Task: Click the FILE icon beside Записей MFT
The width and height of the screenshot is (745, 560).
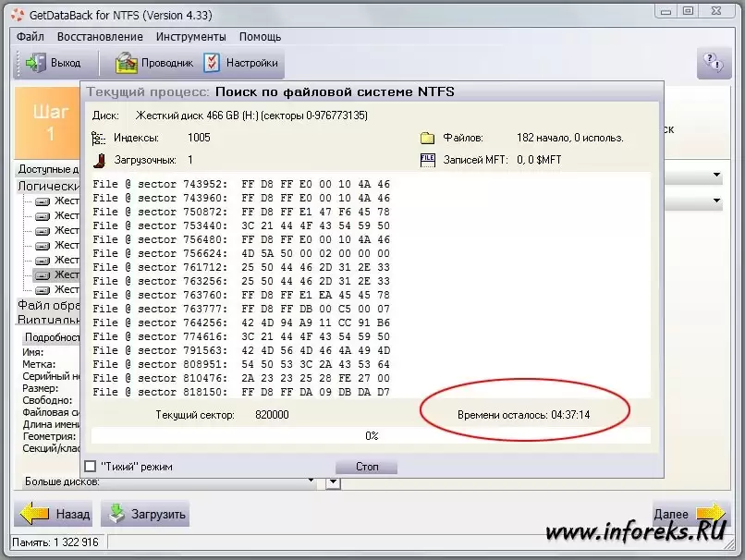Action: point(427,160)
